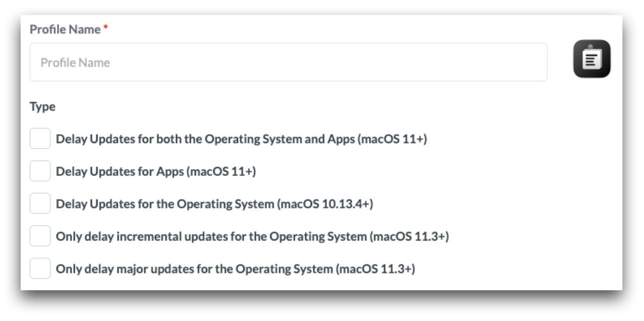Click the red required asterisk

click(x=106, y=29)
